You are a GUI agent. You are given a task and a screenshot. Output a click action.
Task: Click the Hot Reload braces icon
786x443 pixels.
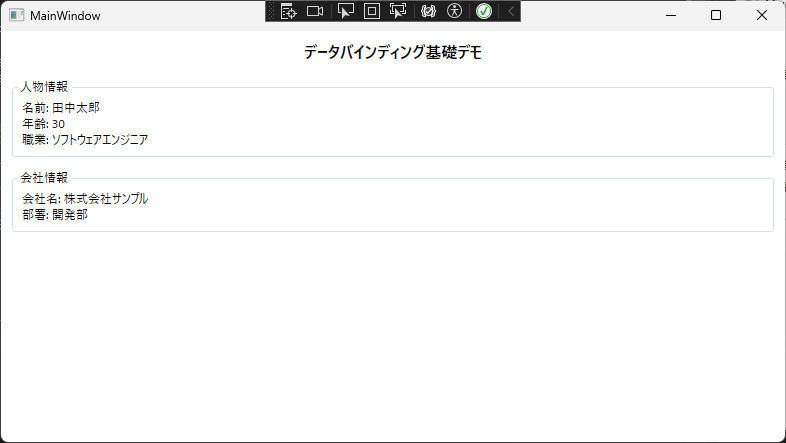(x=428, y=11)
